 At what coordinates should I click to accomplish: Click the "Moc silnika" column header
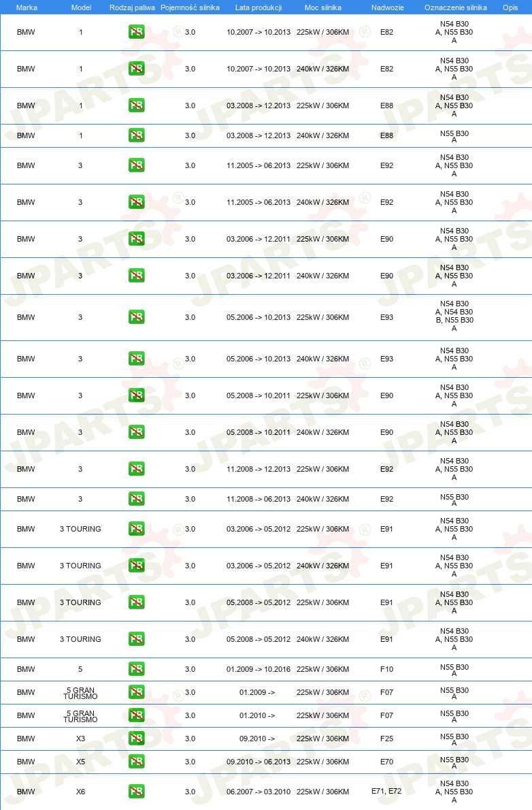point(323,7)
